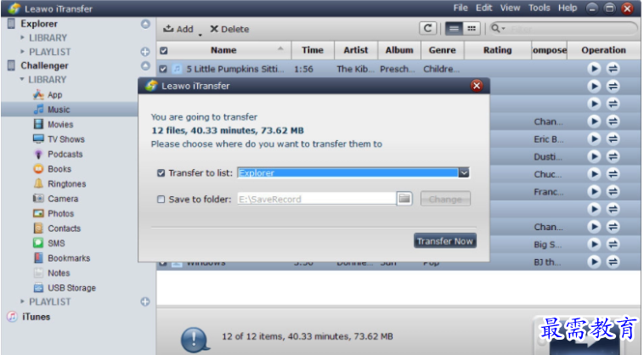Open the File menu

pyautogui.click(x=460, y=8)
